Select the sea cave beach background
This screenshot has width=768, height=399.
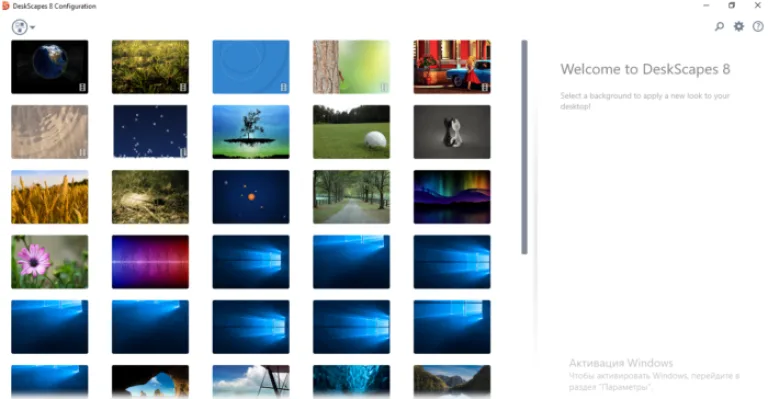(x=150, y=381)
